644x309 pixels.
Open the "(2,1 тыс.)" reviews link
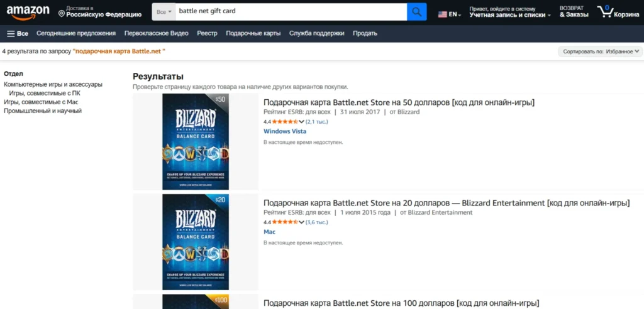317,122
